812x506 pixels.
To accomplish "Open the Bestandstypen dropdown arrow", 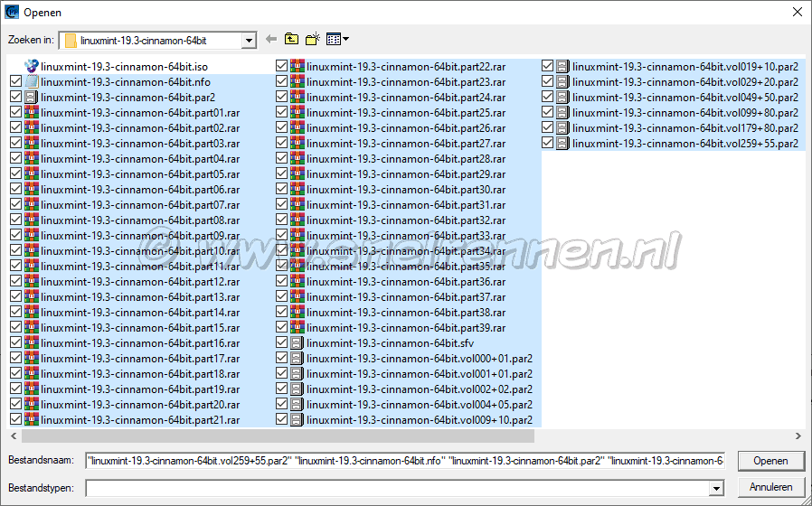I will [x=716, y=488].
